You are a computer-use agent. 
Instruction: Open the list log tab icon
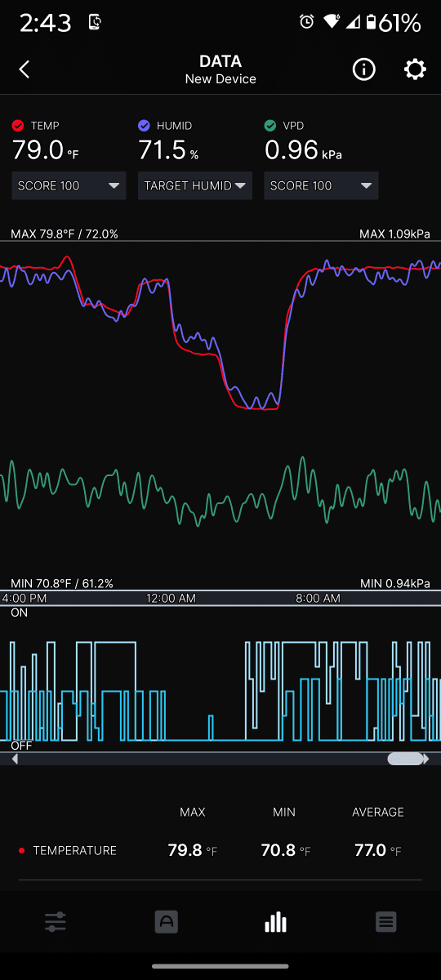(x=386, y=922)
